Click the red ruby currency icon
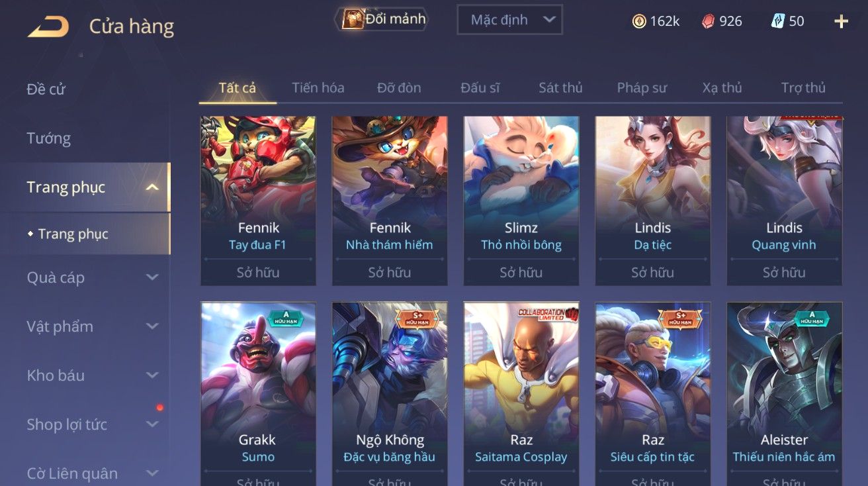Image resolution: width=868 pixels, height=486 pixels. tap(709, 21)
